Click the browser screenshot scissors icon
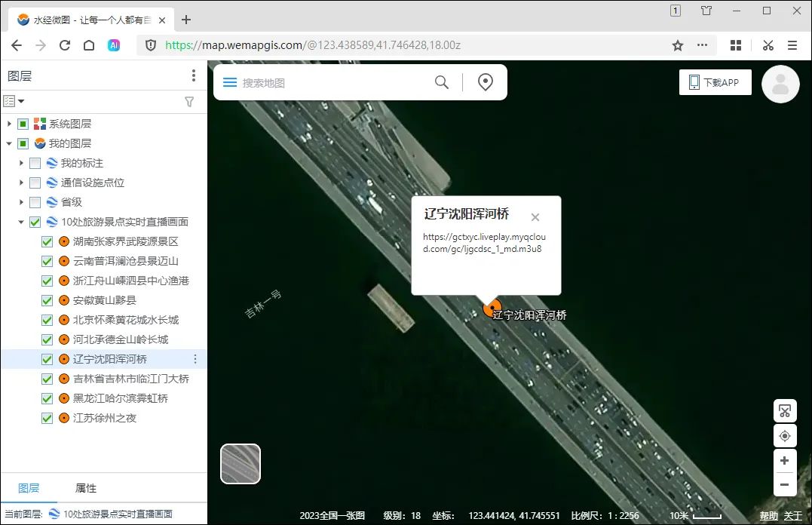 point(768,45)
